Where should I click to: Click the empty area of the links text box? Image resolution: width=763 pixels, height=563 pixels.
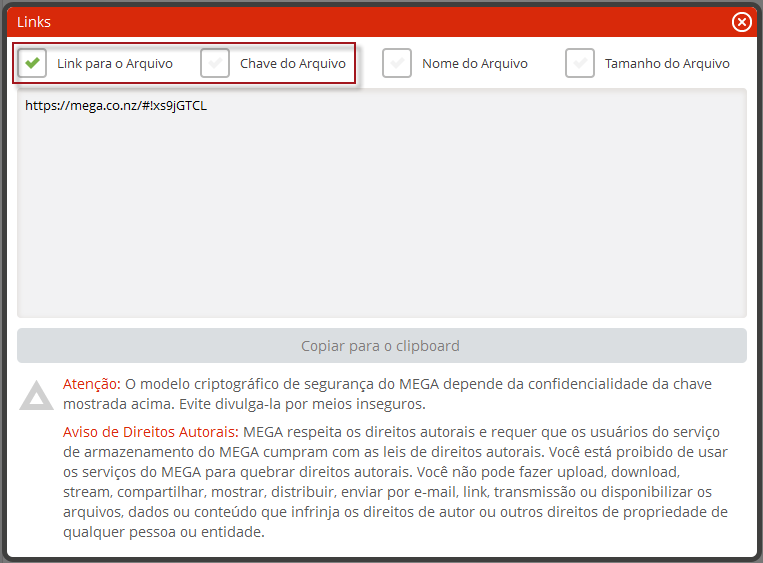pyautogui.click(x=381, y=220)
